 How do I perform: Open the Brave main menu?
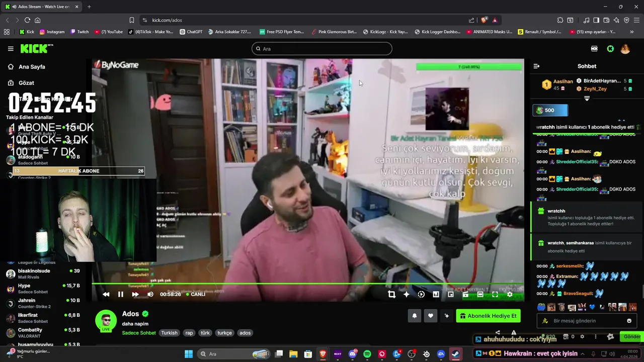coord(636,20)
